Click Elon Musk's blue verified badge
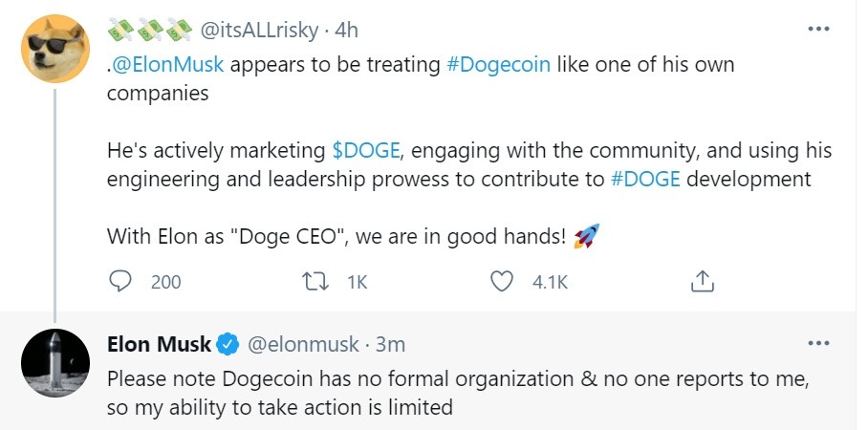This screenshot has height=430, width=868. (228, 343)
